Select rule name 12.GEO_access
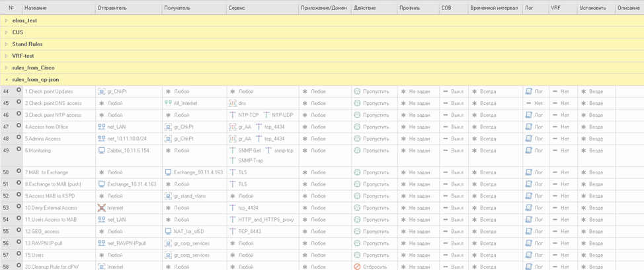This screenshot has height=270, width=644. [x=41, y=232]
